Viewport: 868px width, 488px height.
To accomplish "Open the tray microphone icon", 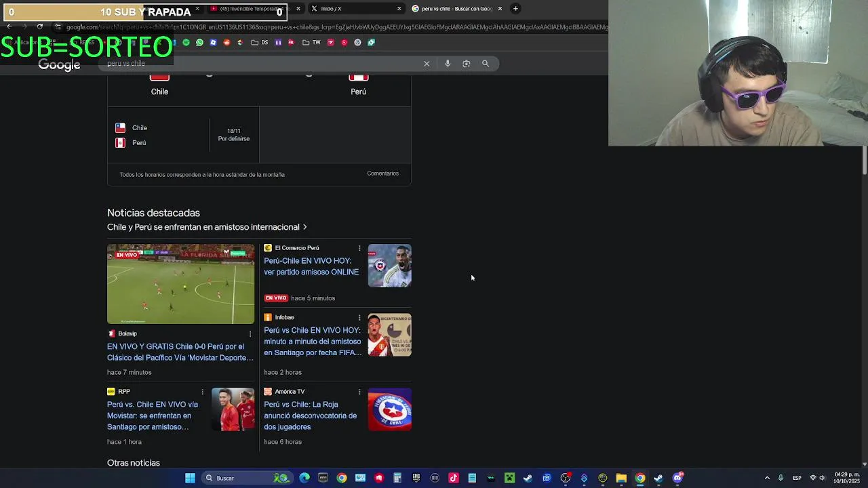I will click(x=781, y=478).
